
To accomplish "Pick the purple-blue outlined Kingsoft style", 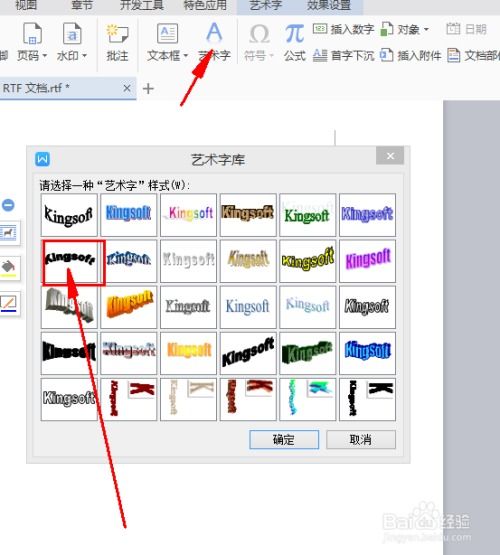I will [x=367, y=215].
